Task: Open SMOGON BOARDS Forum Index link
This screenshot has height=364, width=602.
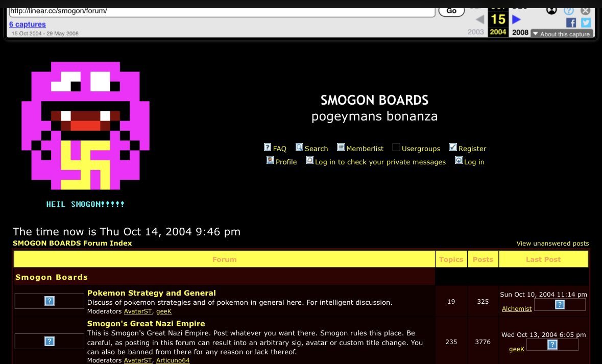Action: click(x=72, y=243)
